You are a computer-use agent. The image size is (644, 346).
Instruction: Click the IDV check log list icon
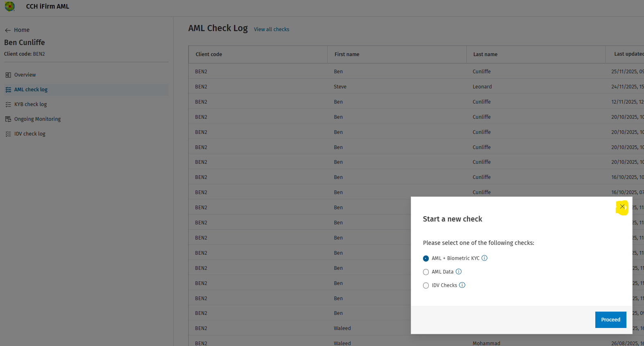tap(8, 134)
